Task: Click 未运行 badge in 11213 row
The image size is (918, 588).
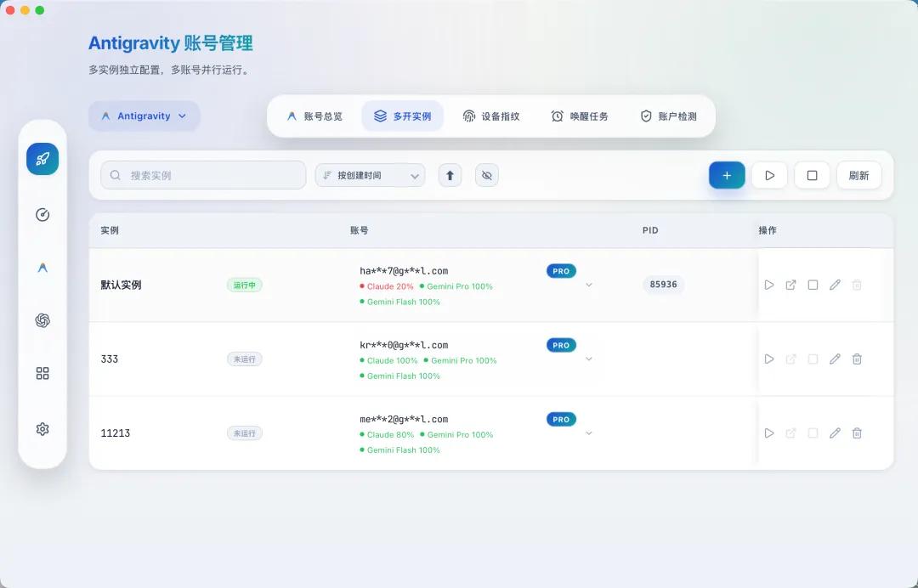Action: tap(245, 433)
